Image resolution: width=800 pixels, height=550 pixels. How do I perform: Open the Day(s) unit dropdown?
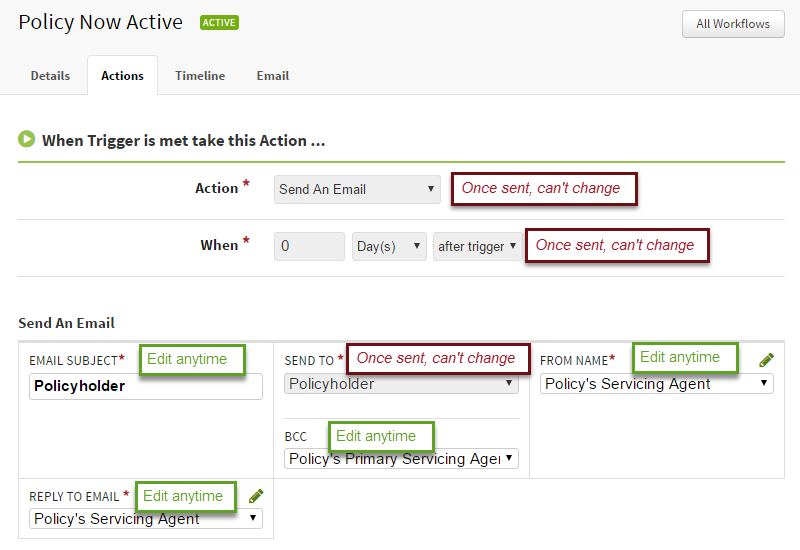(389, 246)
